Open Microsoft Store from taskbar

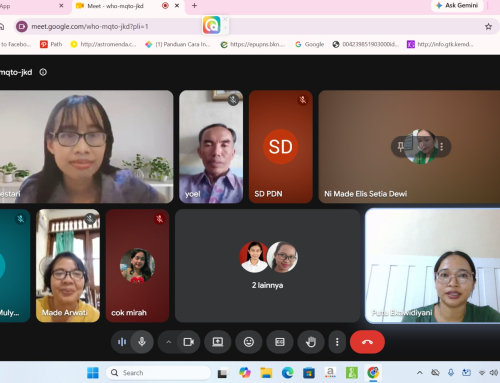[309, 373]
